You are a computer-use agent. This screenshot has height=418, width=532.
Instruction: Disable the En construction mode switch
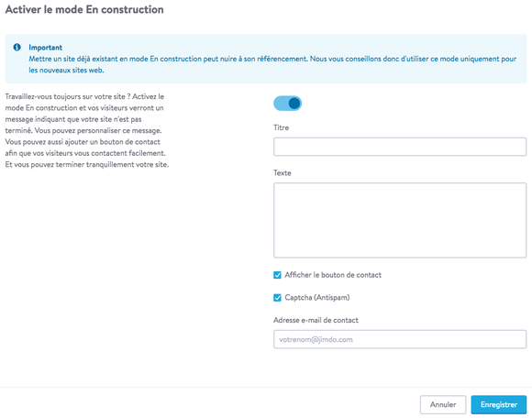[x=287, y=104]
